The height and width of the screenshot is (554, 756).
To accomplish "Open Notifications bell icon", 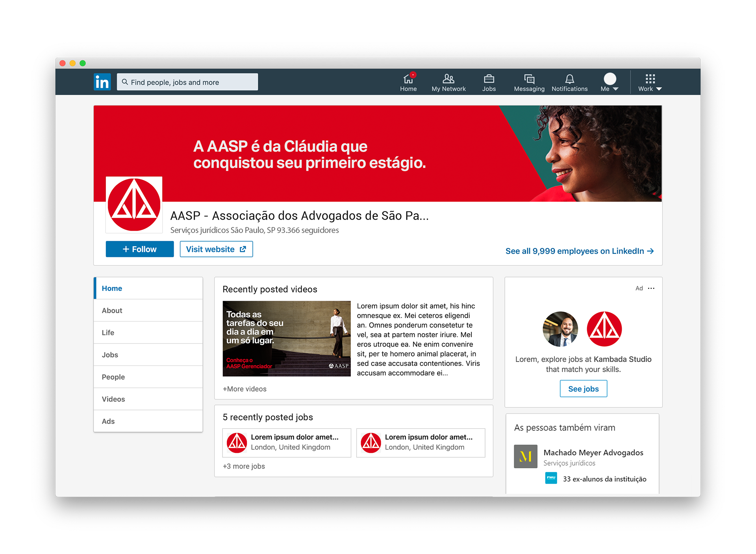I will coord(570,79).
